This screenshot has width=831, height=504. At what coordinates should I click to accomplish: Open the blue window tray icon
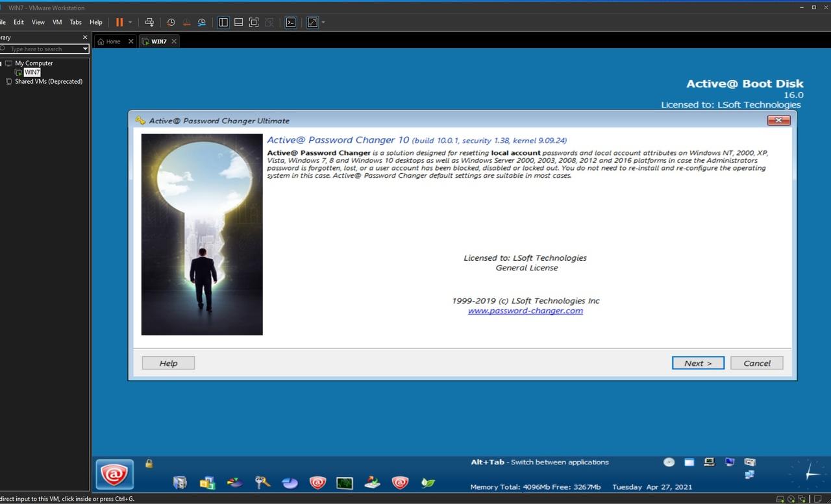click(689, 462)
